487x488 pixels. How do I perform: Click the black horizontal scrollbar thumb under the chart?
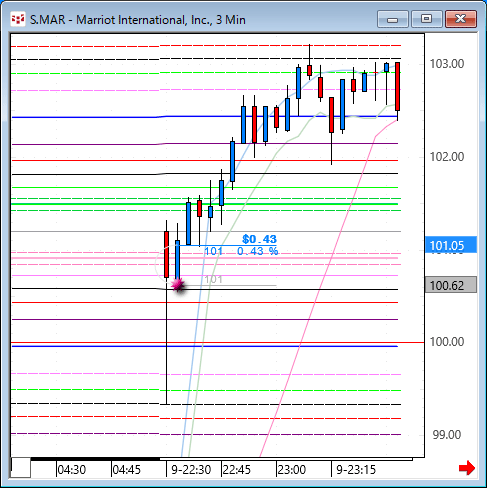click(96, 459)
